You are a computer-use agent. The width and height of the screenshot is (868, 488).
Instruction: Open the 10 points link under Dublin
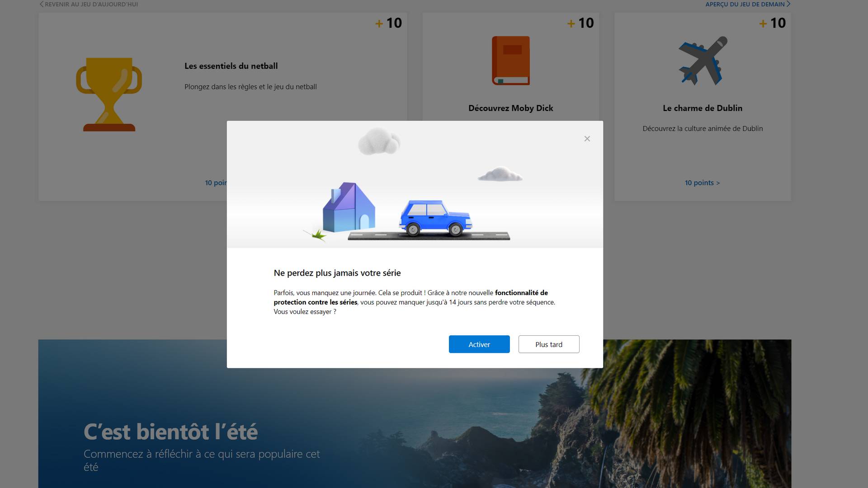tap(702, 183)
